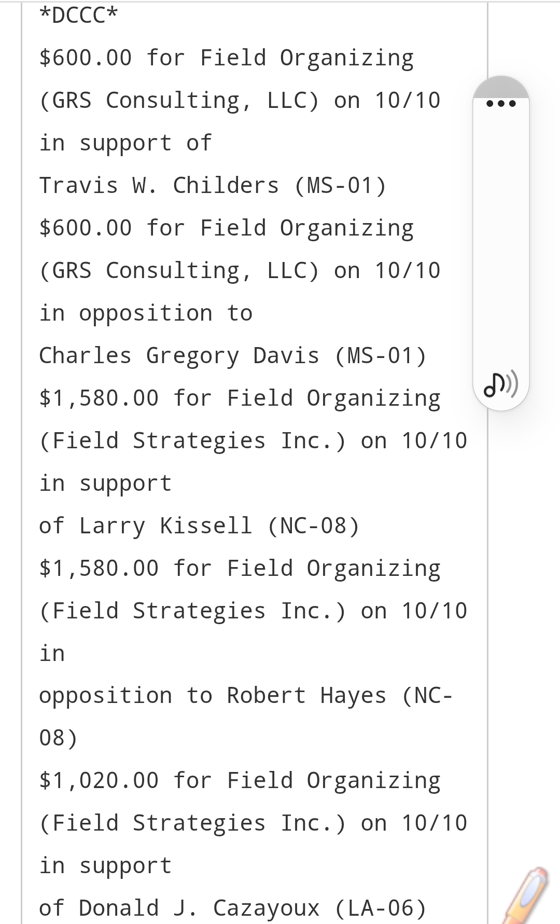Click the last "(Field Strategies Inc.) on 10/10" line

tap(253, 823)
